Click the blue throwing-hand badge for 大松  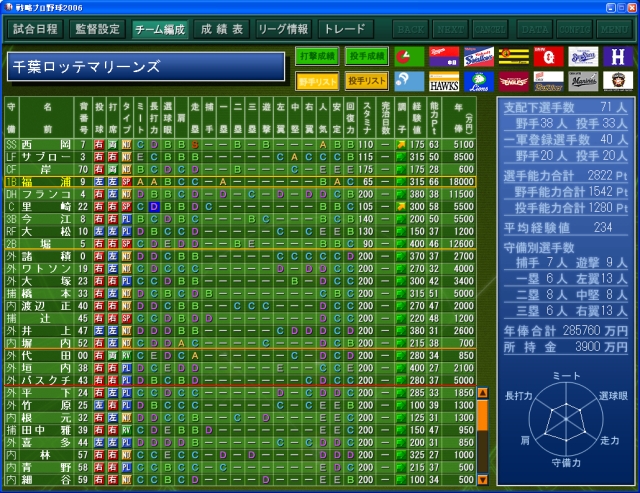click(x=99, y=231)
